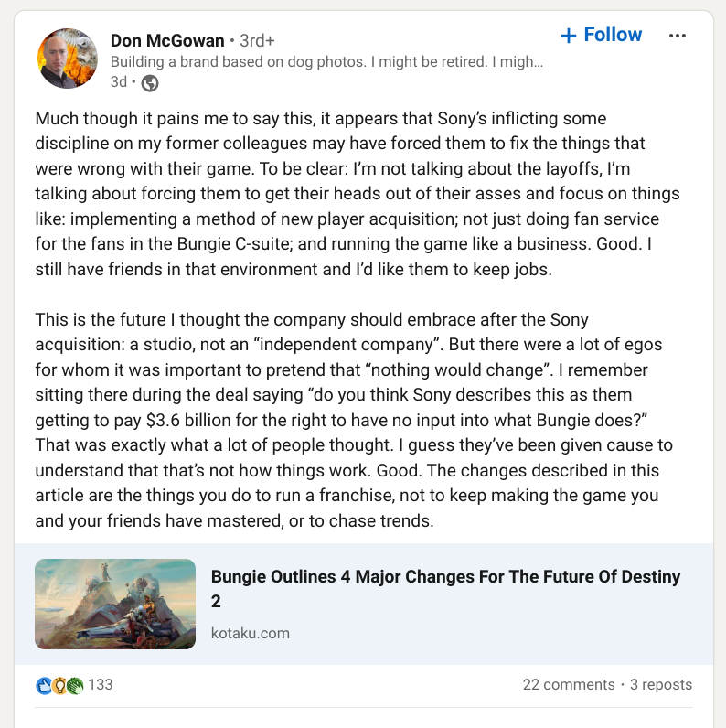View the 3 reposts
This screenshot has height=728, width=726.
[661, 684]
